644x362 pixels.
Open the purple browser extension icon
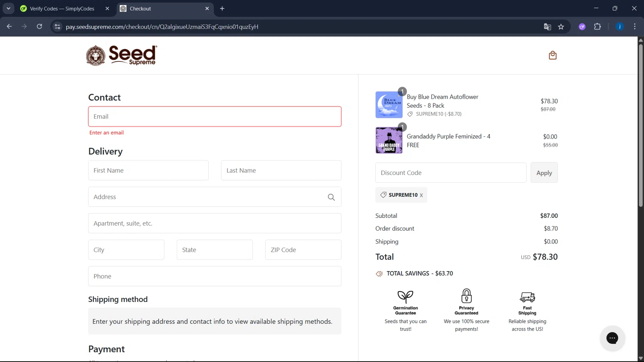(582, 27)
